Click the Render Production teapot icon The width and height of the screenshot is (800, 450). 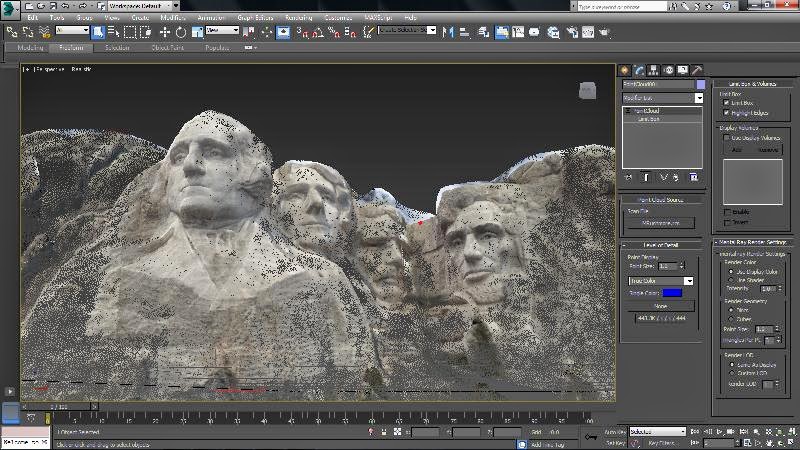coord(605,32)
